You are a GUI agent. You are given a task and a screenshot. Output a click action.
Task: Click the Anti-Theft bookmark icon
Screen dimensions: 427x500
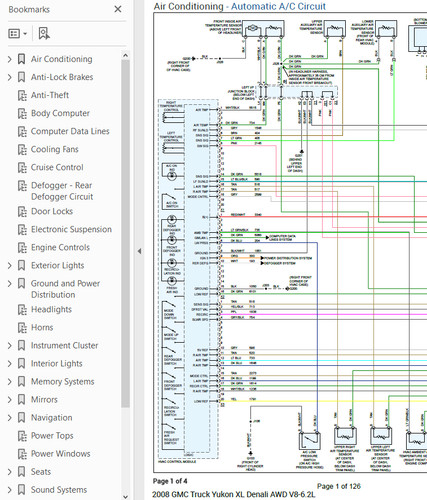(22, 95)
